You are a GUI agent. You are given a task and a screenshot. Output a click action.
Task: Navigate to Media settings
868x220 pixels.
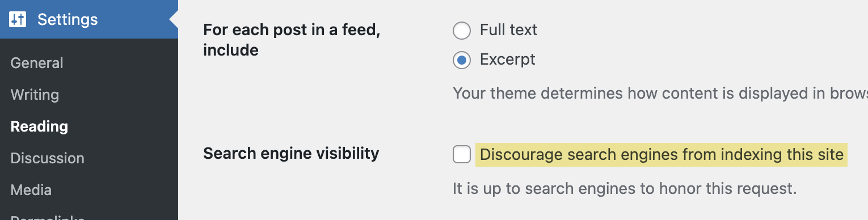[x=31, y=190]
